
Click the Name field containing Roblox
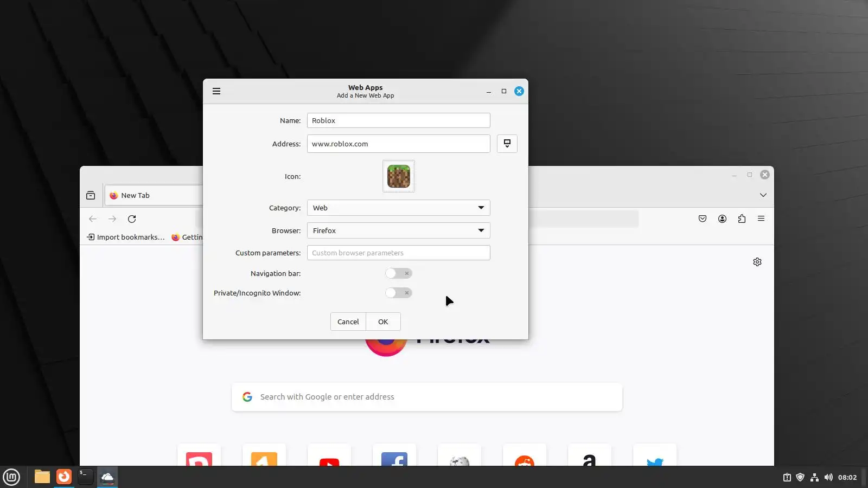coord(399,120)
